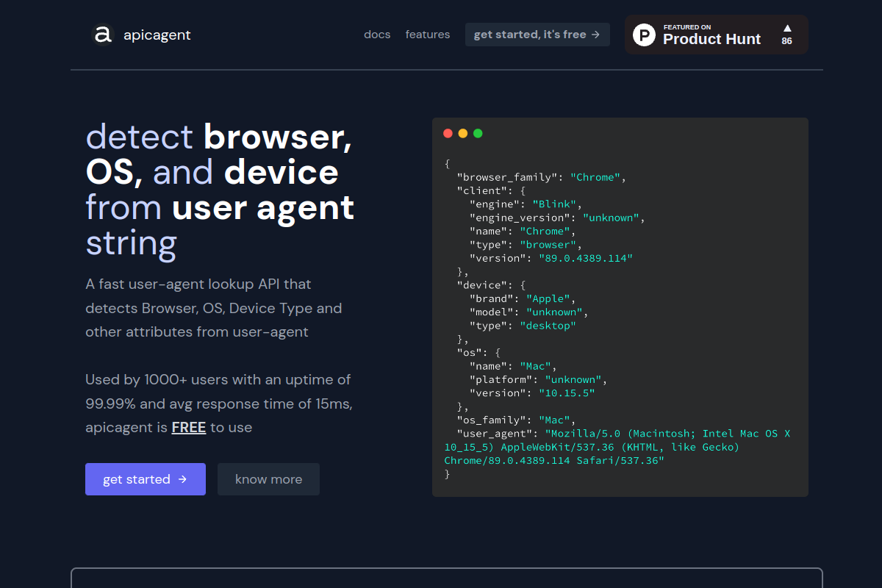Click the "user_agent" key in JSON
The height and width of the screenshot is (588, 882).
[x=495, y=434]
